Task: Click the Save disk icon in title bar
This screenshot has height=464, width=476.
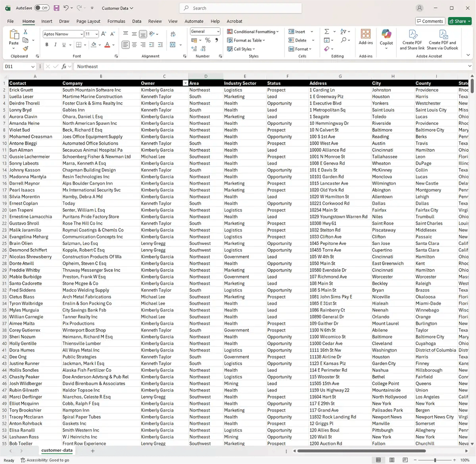Action: (x=56, y=8)
